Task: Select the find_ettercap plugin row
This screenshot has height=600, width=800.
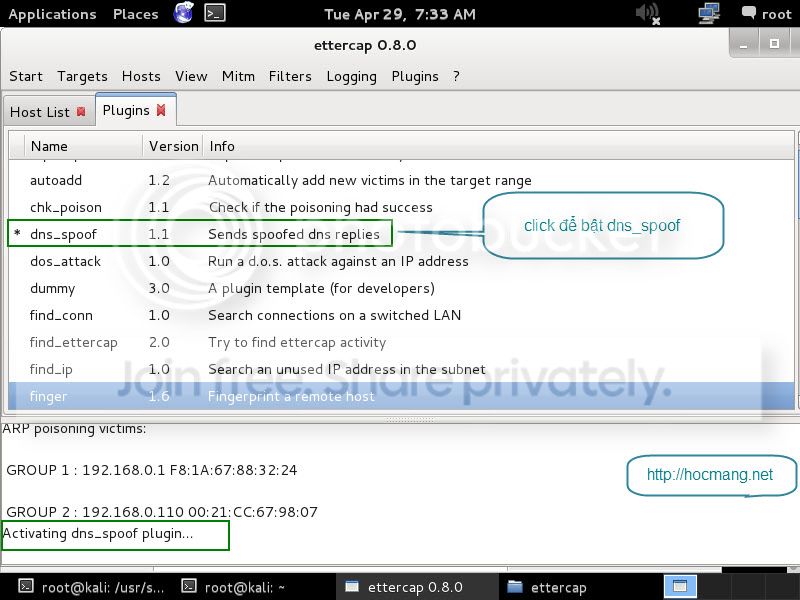Action: (401, 343)
